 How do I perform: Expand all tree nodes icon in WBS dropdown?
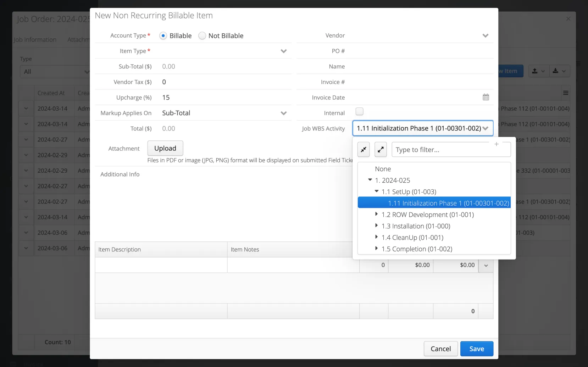381,150
